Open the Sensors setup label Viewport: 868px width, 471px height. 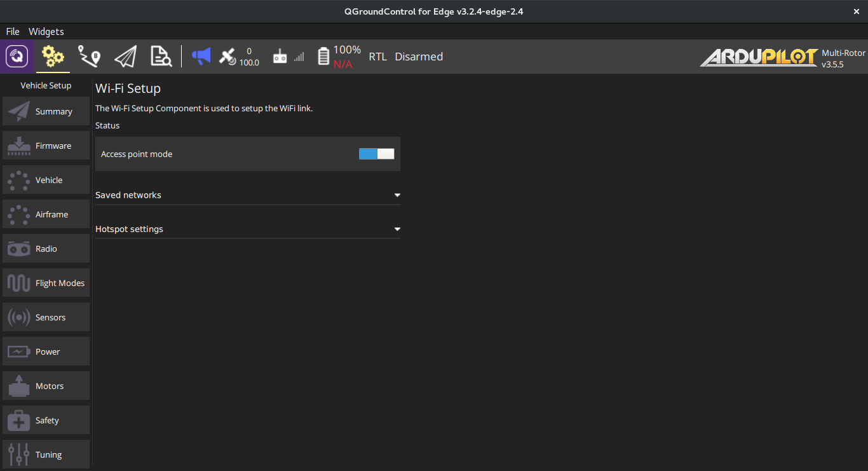point(51,317)
